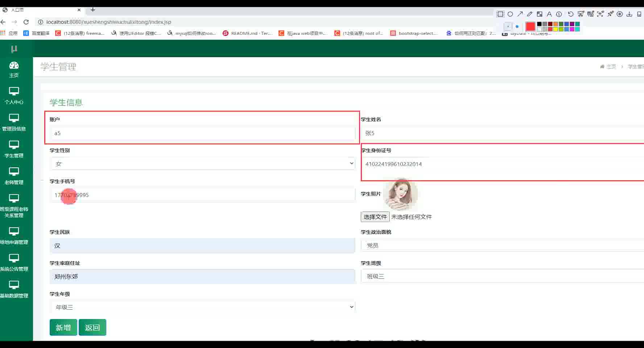Open 基础数据管理 in the sidebar
644x348 pixels.
point(14,290)
